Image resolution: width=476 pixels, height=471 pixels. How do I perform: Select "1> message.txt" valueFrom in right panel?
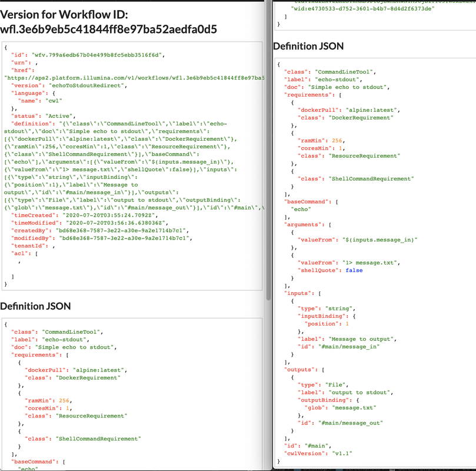point(370,263)
